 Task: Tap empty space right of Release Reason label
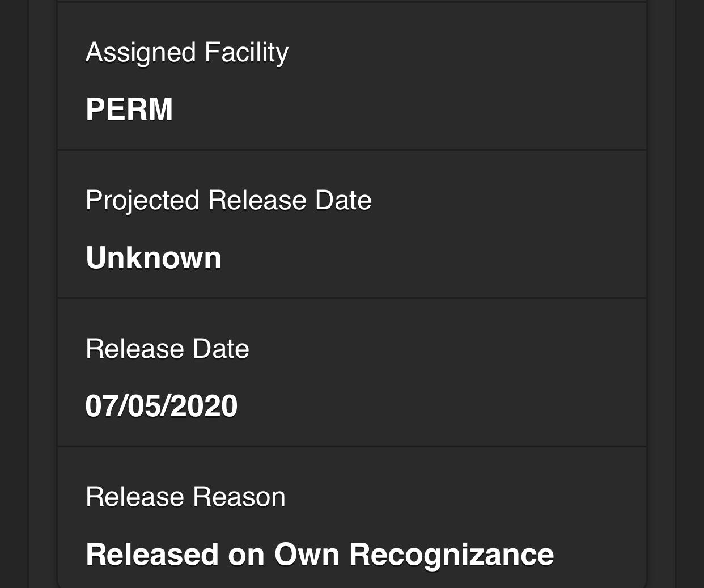tap(453, 497)
